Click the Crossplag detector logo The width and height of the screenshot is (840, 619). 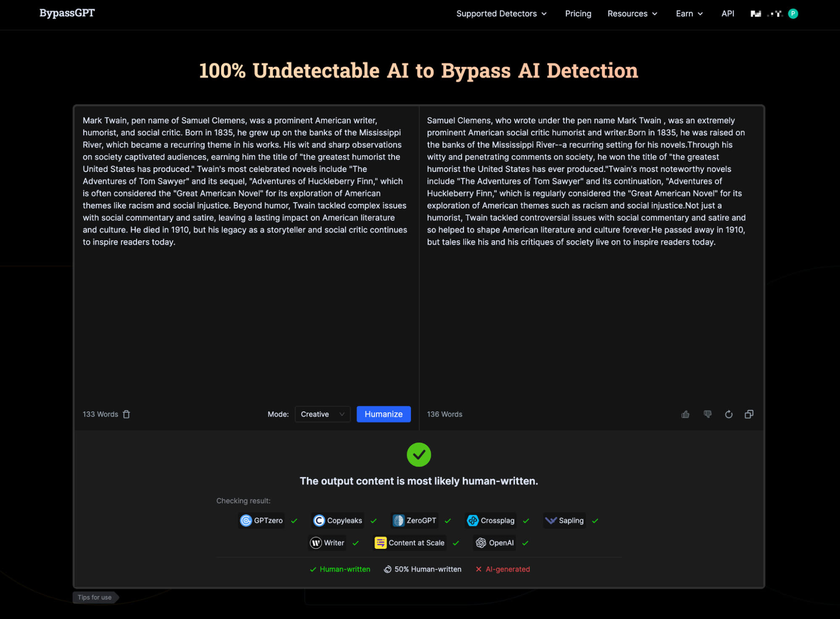472,521
